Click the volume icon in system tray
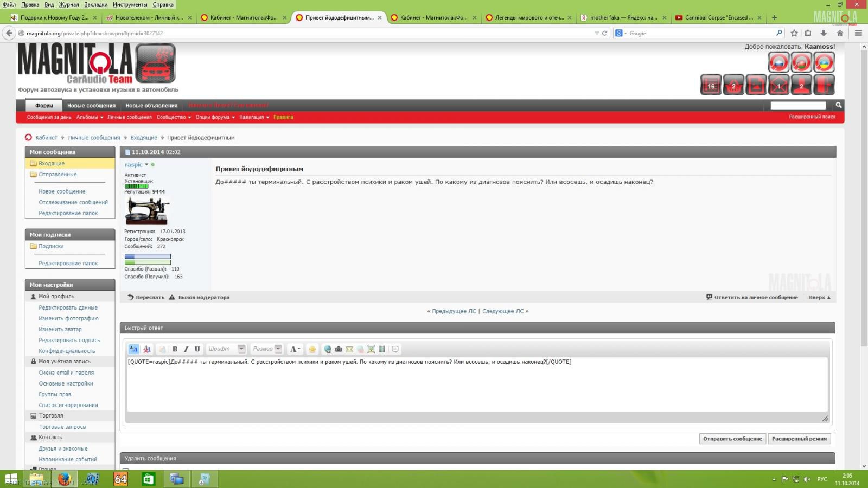The image size is (868, 488). [x=807, y=479]
